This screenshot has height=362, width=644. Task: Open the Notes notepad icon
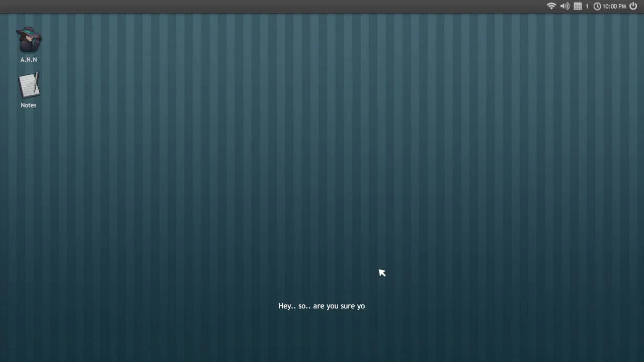[29, 85]
